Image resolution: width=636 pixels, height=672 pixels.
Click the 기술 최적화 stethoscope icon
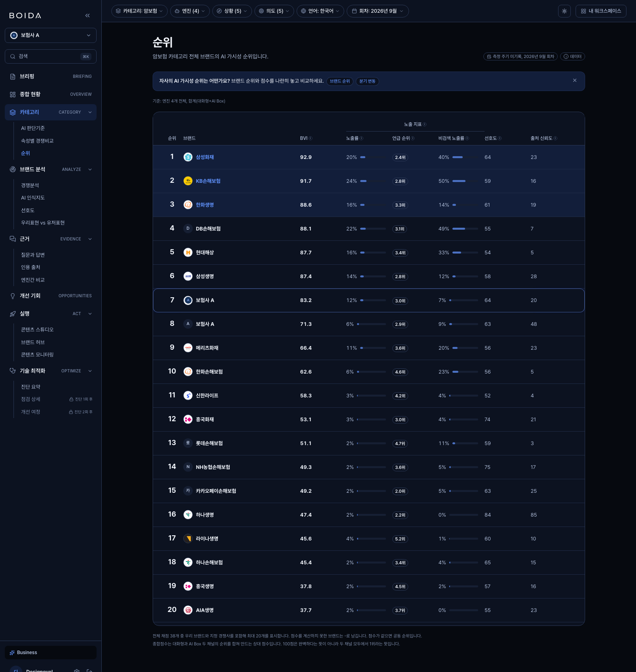13,371
